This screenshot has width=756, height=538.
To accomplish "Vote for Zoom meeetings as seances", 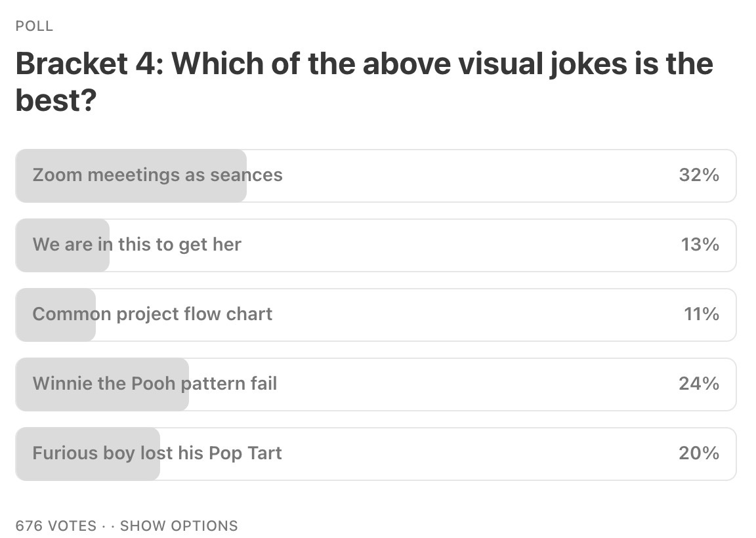I will 157,175.
